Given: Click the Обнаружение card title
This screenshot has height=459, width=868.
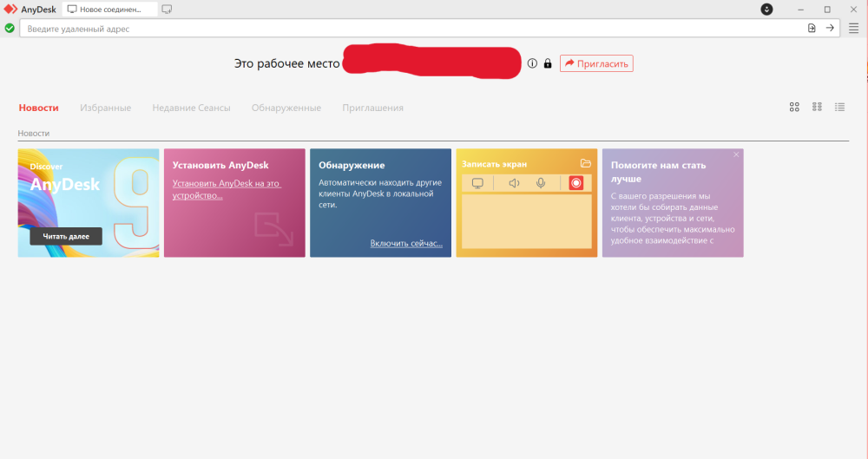Looking at the screenshot, I should 352,165.
